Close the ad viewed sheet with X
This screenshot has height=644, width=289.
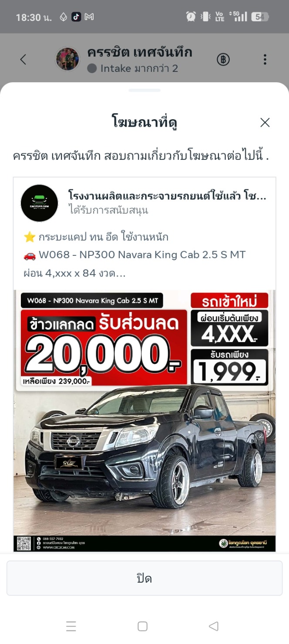tap(265, 123)
